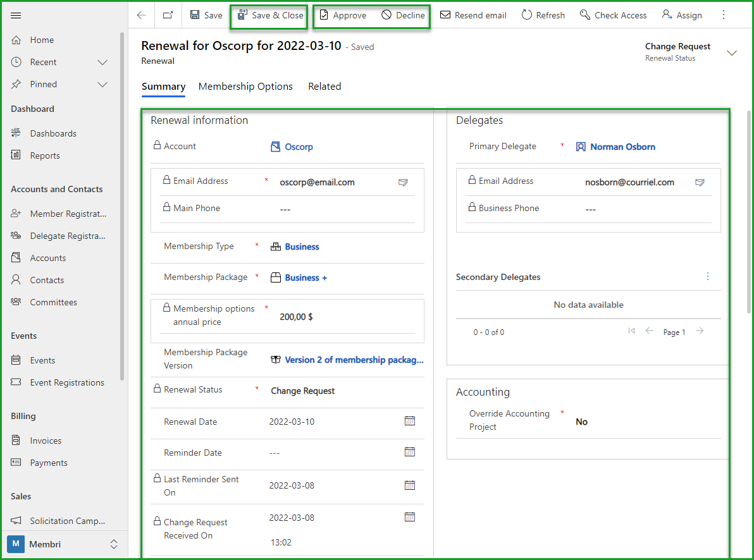
Task: Click Secondary Delegates more options icon
Action: (708, 276)
